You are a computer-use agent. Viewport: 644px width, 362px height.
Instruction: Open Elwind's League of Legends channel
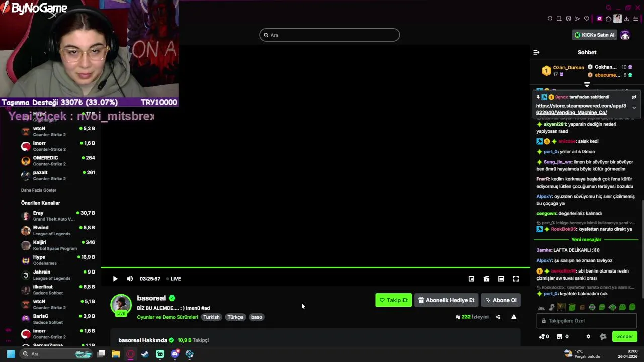[58, 231]
